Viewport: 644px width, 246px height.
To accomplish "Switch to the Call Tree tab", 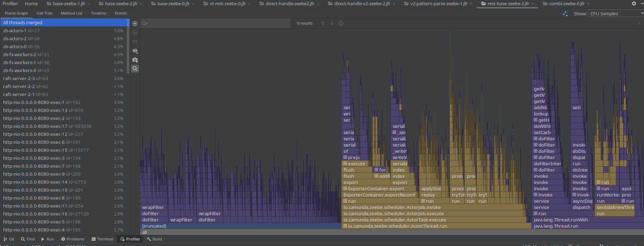I will pos(44,13).
